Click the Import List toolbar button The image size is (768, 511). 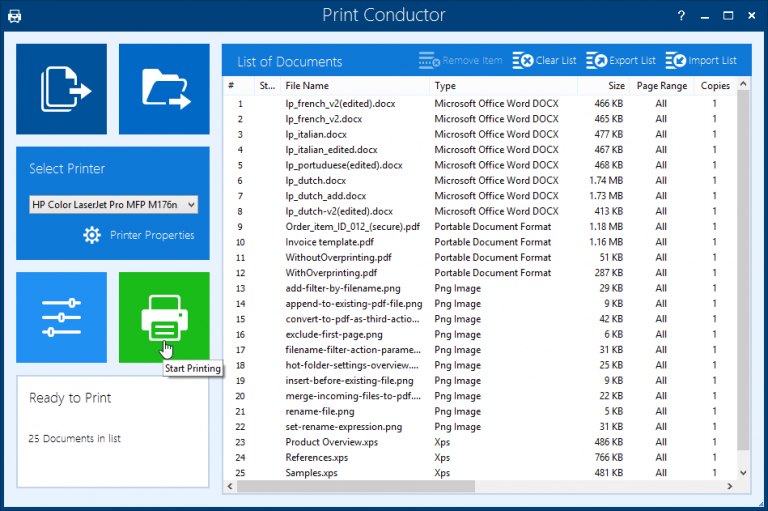(701, 61)
